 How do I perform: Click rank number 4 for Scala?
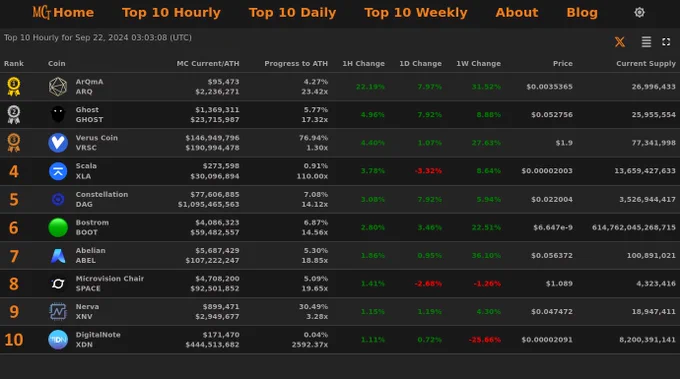coord(14,171)
